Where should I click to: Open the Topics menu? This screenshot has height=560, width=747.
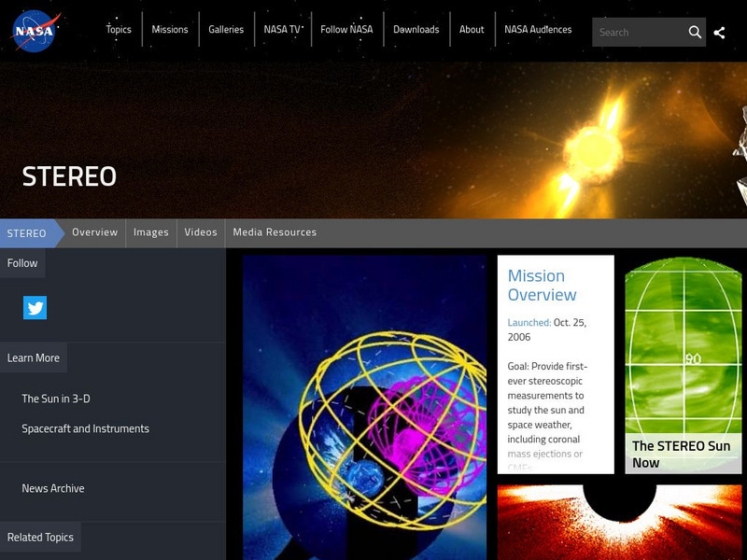pyautogui.click(x=119, y=30)
